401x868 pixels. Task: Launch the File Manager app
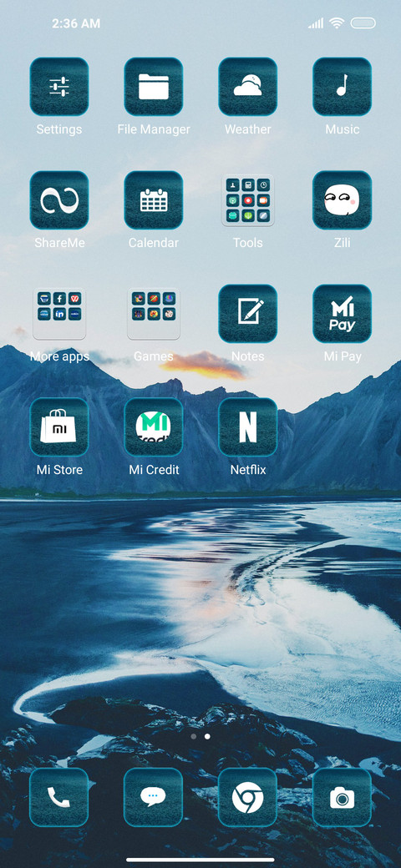point(154,87)
